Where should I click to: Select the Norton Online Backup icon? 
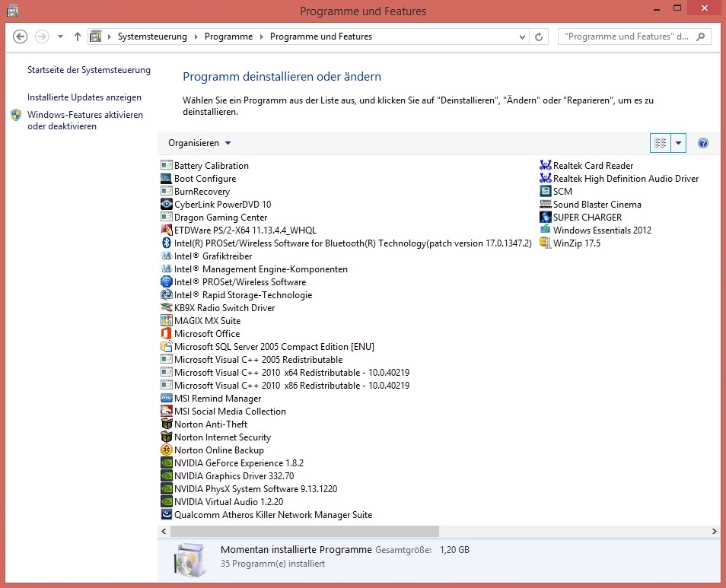coord(166,450)
